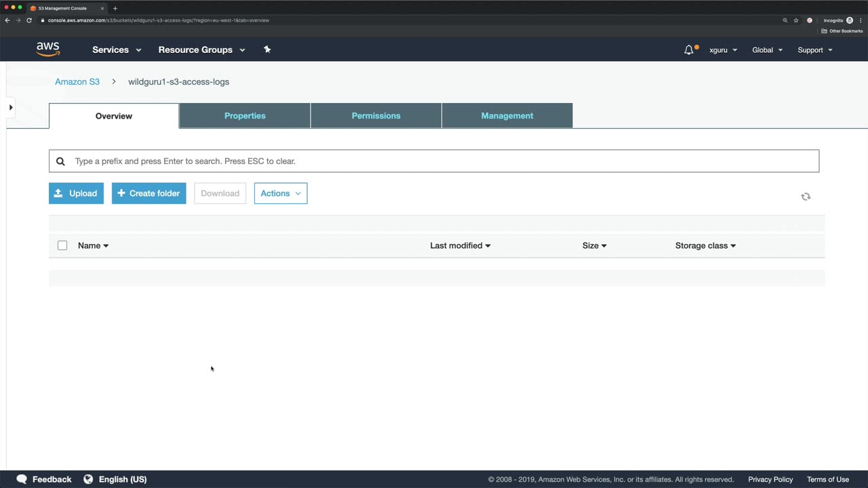Close the S3 Management Console browser tab
The height and width of the screenshot is (488, 868).
[102, 8]
